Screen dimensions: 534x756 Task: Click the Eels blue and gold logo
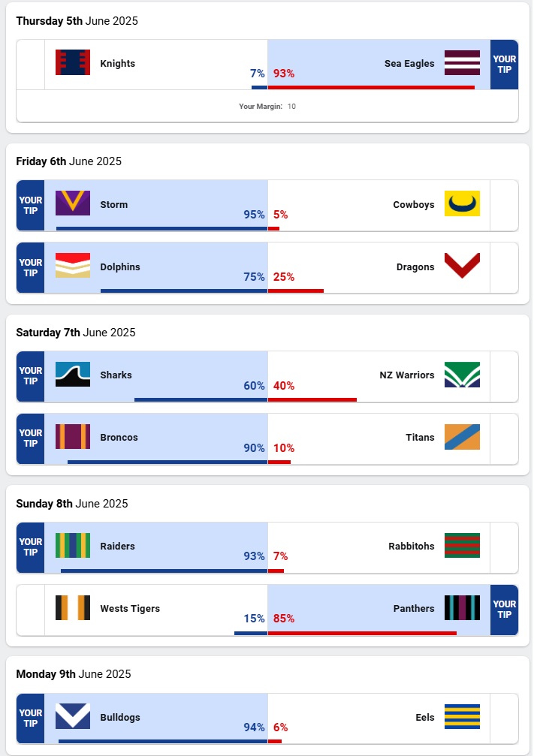pos(462,717)
